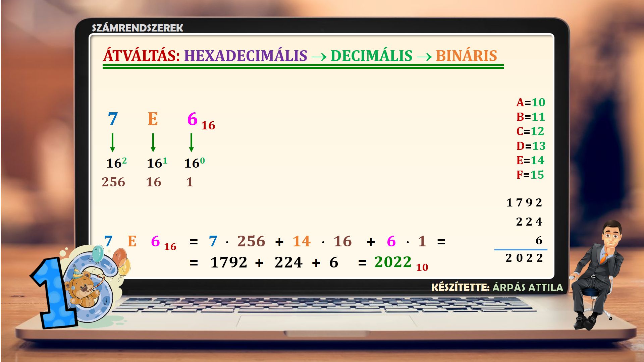Click the orange BINÁRIS heading word

[466, 56]
